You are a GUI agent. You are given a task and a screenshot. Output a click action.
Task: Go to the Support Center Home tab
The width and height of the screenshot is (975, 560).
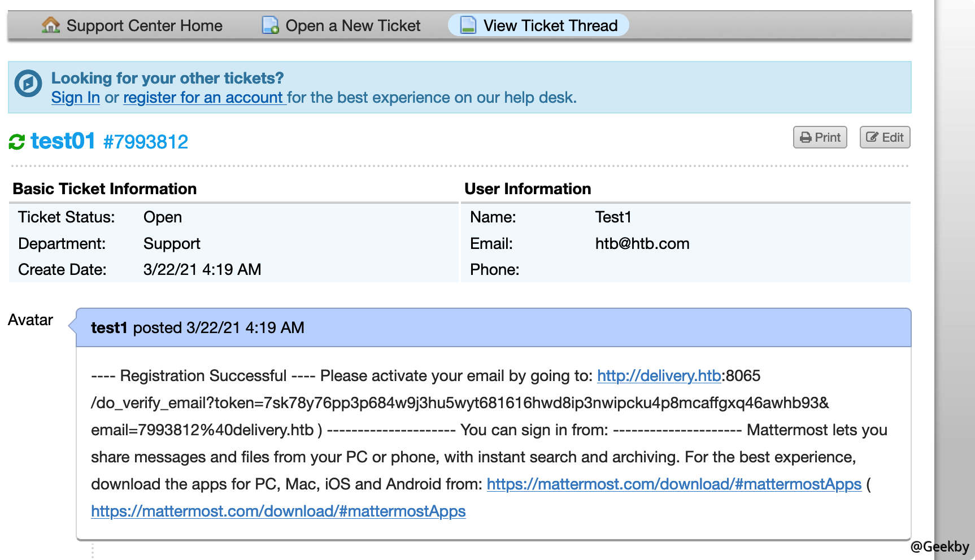click(144, 25)
